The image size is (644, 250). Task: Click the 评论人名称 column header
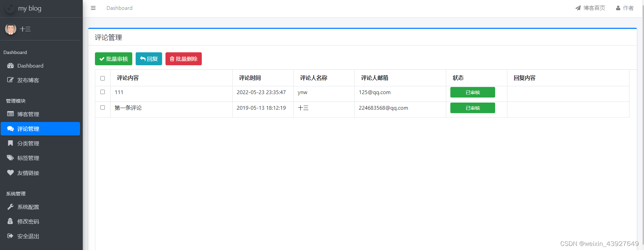pos(314,78)
